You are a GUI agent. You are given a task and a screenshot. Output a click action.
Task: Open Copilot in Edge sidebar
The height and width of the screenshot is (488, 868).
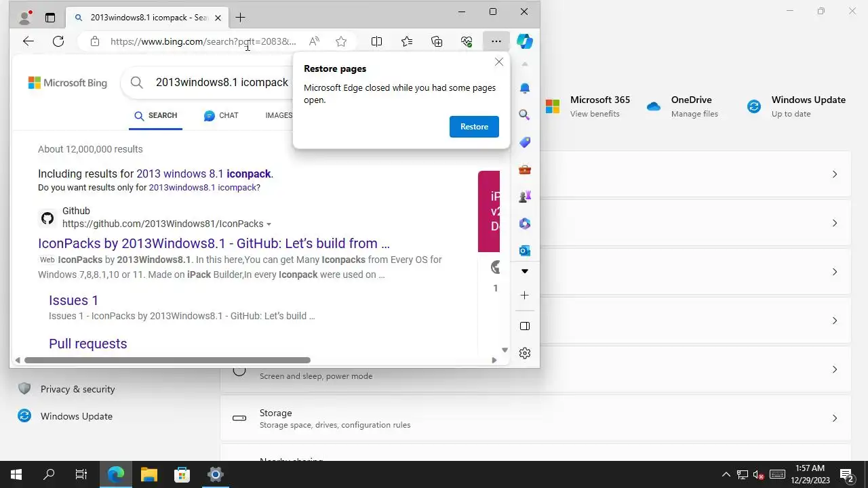pyautogui.click(x=525, y=41)
